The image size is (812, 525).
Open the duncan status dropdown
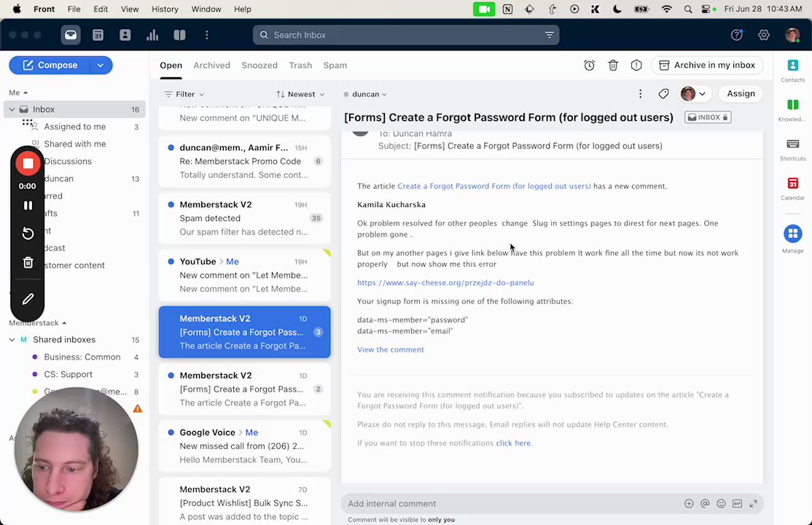(365, 94)
